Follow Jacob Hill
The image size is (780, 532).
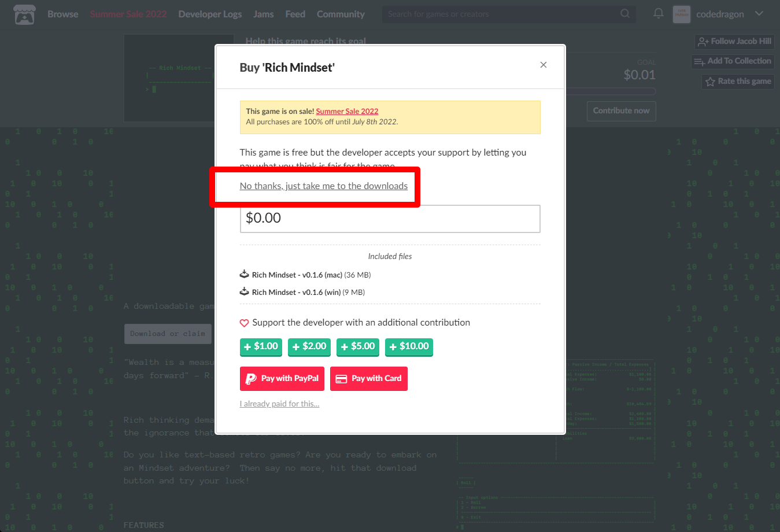[x=734, y=41]
